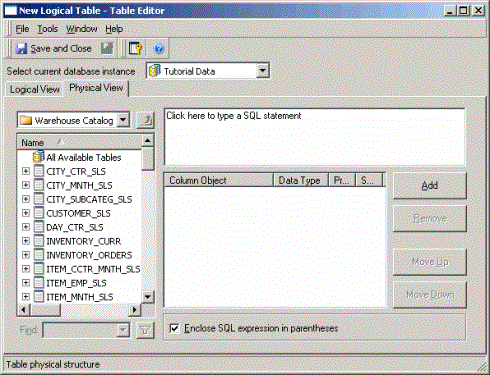This screenshot has width=490, height=375.
Task: Open the Warehouse Catalog dropdown arrow
Action: point(123,120)
